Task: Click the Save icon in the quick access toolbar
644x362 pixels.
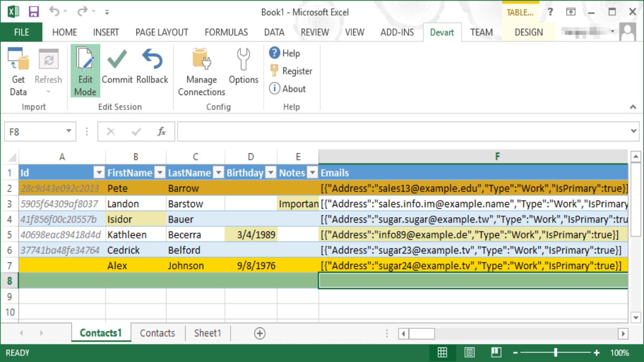Action: click(x=34, y=12)
